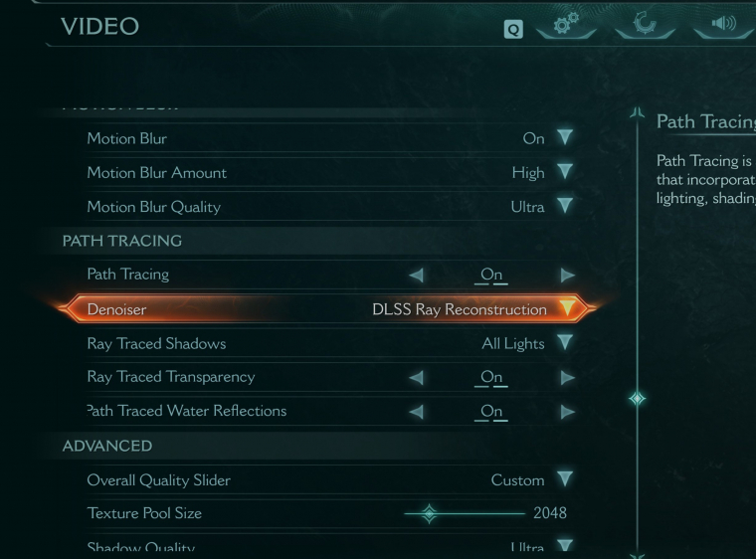Screen dimensions: 756x559
Task: Click right arrow for Path Traced Water Reflections
Action: pos(567,411)
